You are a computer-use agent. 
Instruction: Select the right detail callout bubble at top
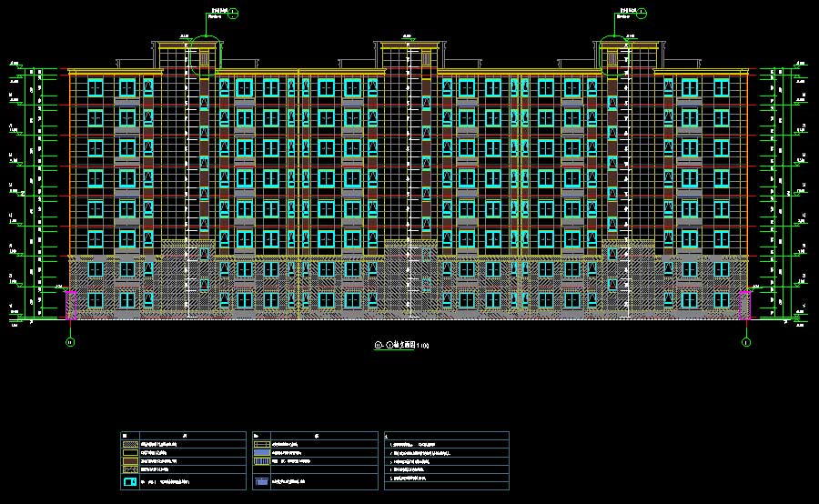[642, 13]
